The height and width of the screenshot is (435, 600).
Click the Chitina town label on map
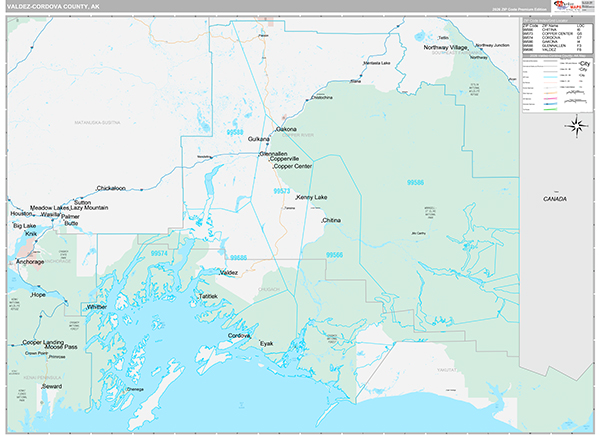click(x=331, y=220)
